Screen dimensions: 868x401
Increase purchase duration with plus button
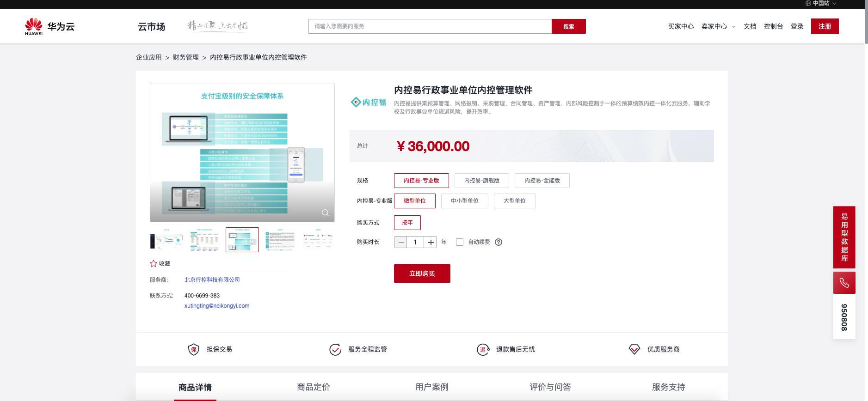[431, 242]
